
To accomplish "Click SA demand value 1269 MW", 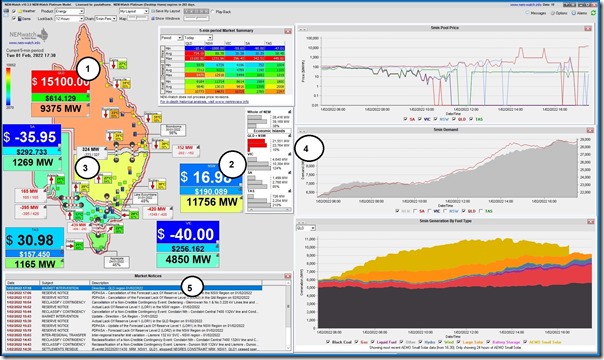I will coord(32,163).
